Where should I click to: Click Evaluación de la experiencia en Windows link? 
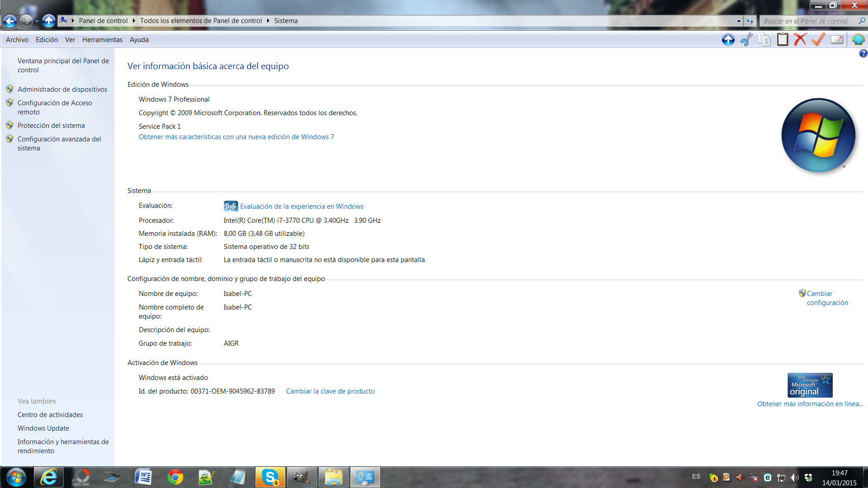pos(302,206)
